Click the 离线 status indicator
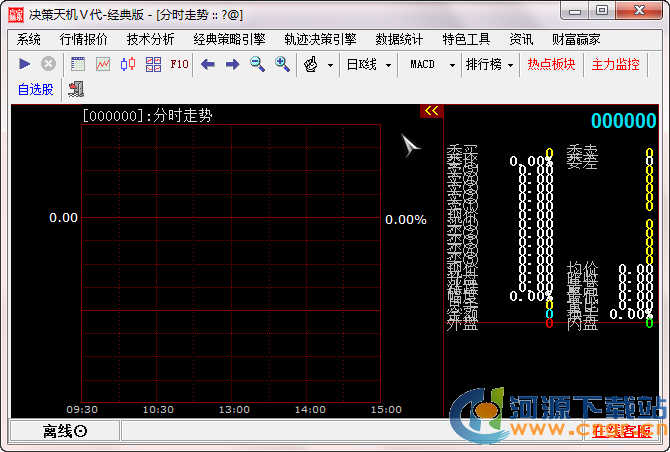The height and width of the screenshot is (452, 670). tap(64, 431)
